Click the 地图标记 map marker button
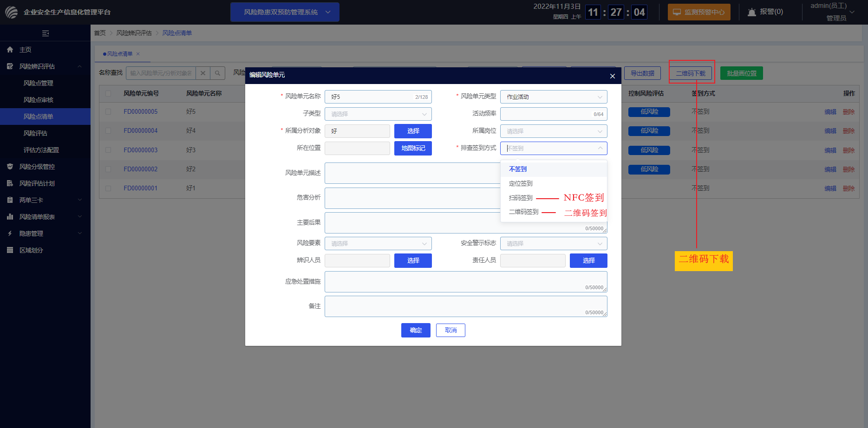This screenshot has height=428, width=868. tap(413, 149)
